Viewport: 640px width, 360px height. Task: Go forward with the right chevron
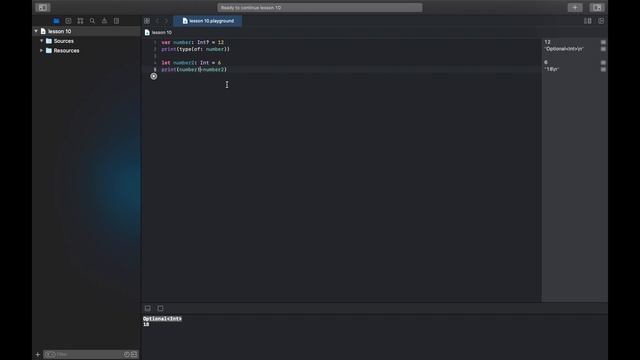pyautogui.click(x=166, y=21)
